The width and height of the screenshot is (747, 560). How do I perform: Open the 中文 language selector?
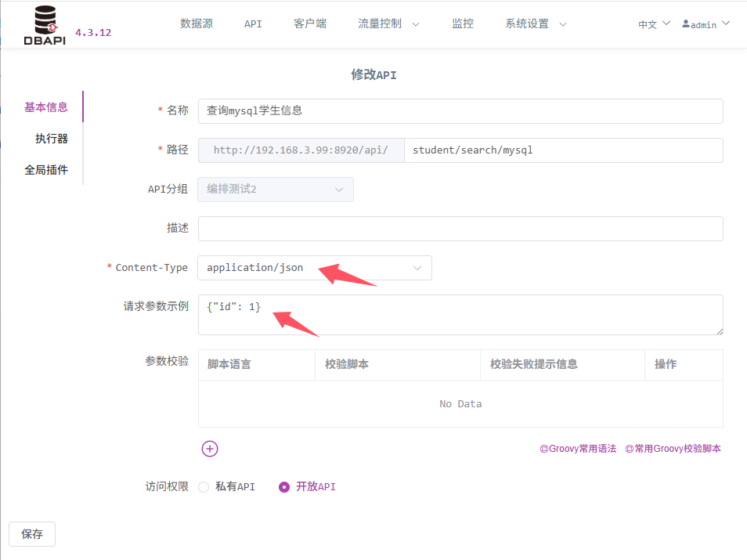pos(654,24)
